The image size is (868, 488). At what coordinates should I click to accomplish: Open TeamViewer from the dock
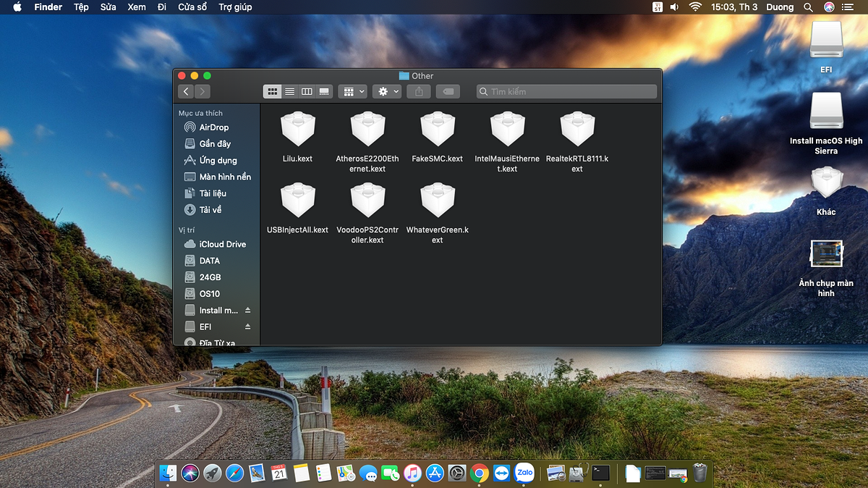pyautogui.click(x=501, y=474)
